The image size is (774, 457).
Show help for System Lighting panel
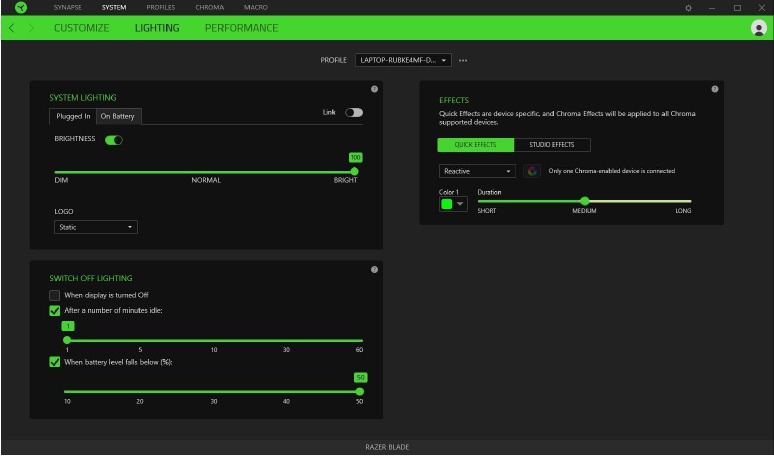coord(374,89)
